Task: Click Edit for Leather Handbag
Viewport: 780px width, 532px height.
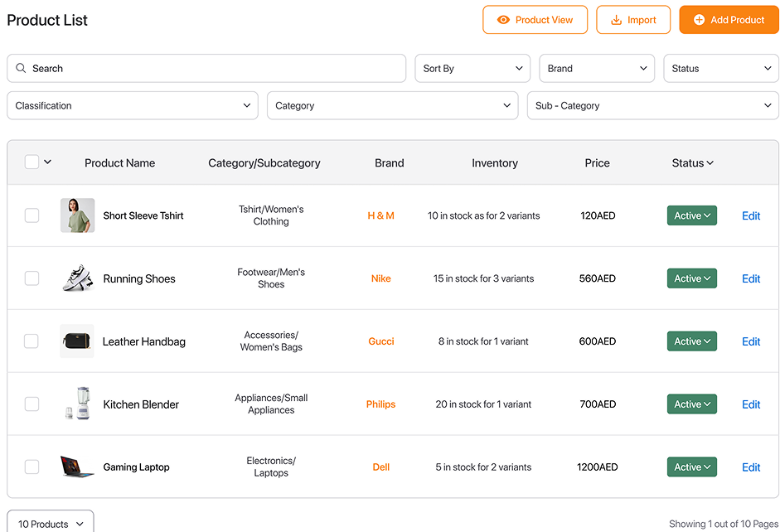Action: tap(751, 341)
